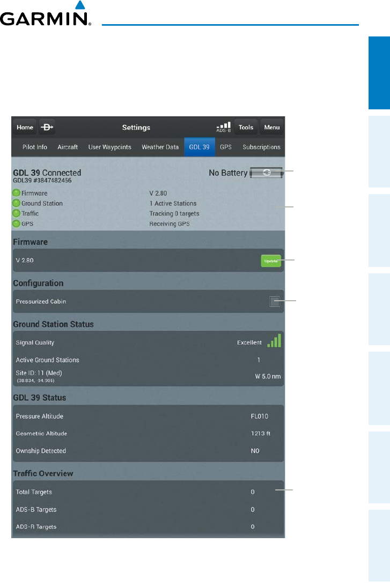This screenshot has width=390, height=588.
Task: Click the green Traffic status indicator
Action: click(x=16, y=213)
